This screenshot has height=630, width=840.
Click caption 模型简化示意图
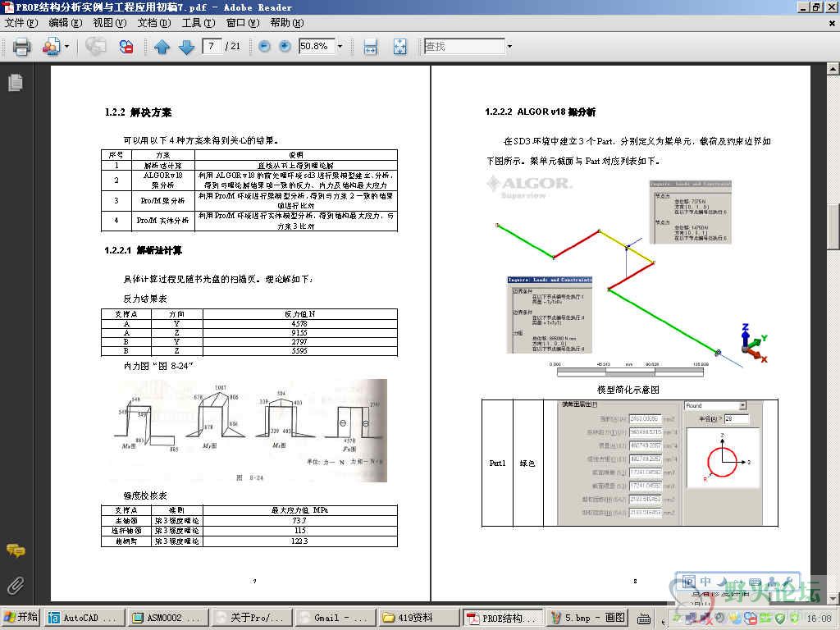[628, 390]
